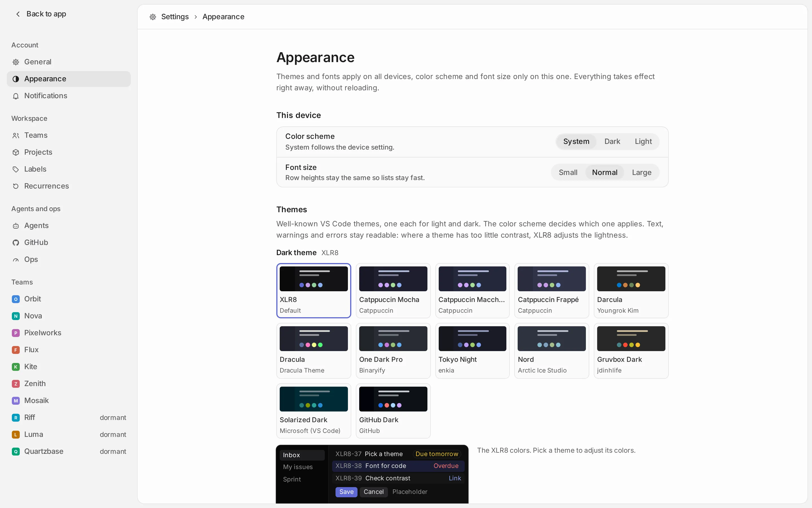Viewport: 812px width, 508px height.
Task: Click the General gear icon in sidebar
Action: pyautogui.click(x=16, y=62)
